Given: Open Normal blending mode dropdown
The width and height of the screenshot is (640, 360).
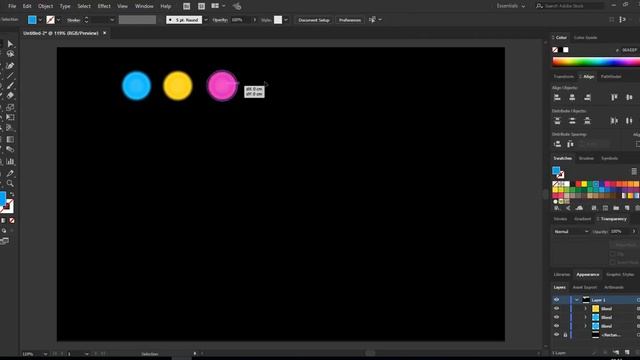Looking at the screenshot, I should coord(571,231).
